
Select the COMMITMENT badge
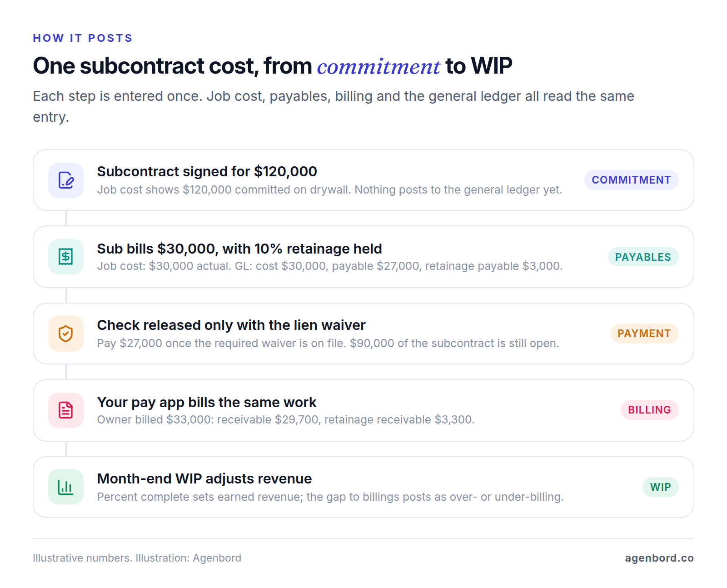pos(631,180)
